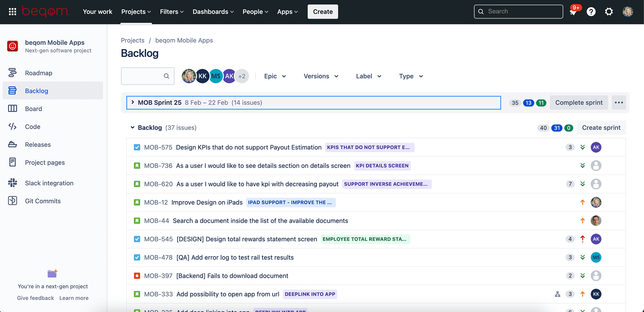Toggle the KK assignee avatar filter
Image resolution: width=644 pixels, height=312 pixels.
[203, 76]
